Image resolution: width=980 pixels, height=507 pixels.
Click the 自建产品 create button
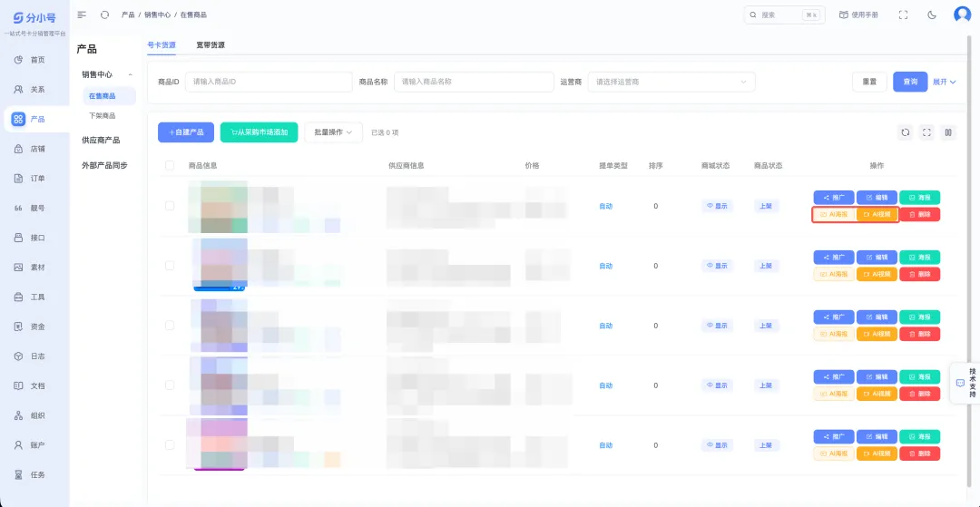[186, 132]
